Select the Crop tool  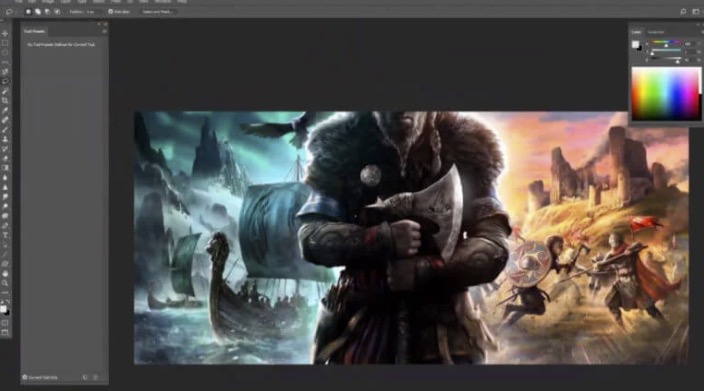coord(5,101)
